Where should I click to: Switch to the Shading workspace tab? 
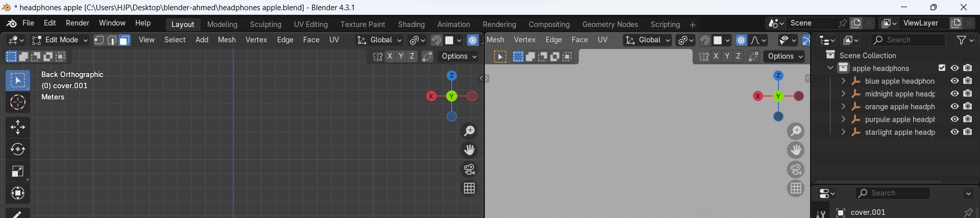pyautogui.click(x=411, y=25)
